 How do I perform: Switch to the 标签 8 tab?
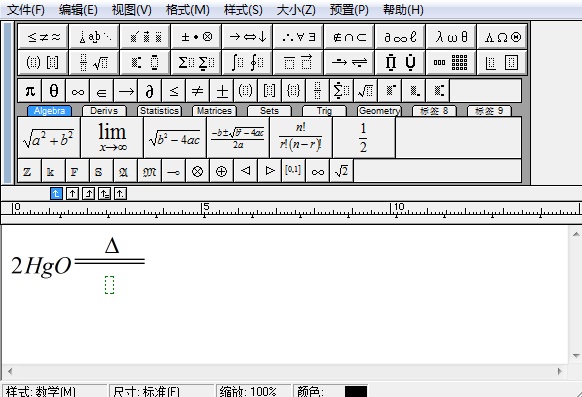(434, 111)
